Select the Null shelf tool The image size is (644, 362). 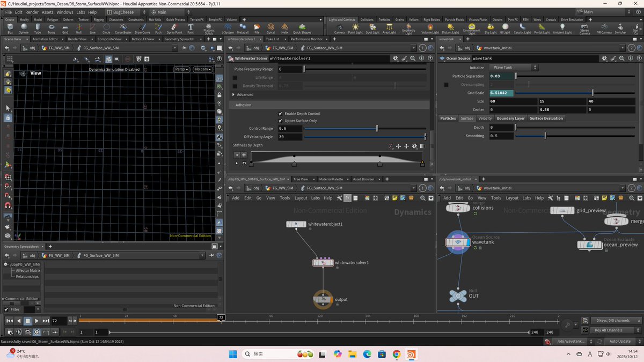click(x=79, y=28)
